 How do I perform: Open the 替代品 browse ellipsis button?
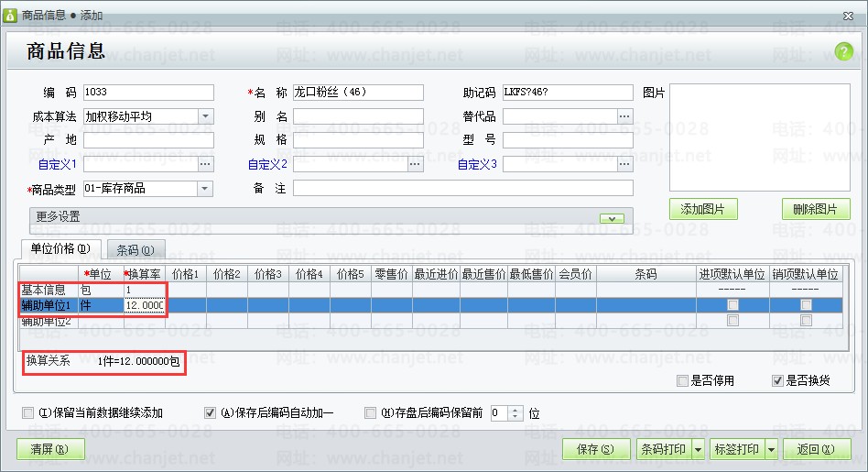[624, 116]
